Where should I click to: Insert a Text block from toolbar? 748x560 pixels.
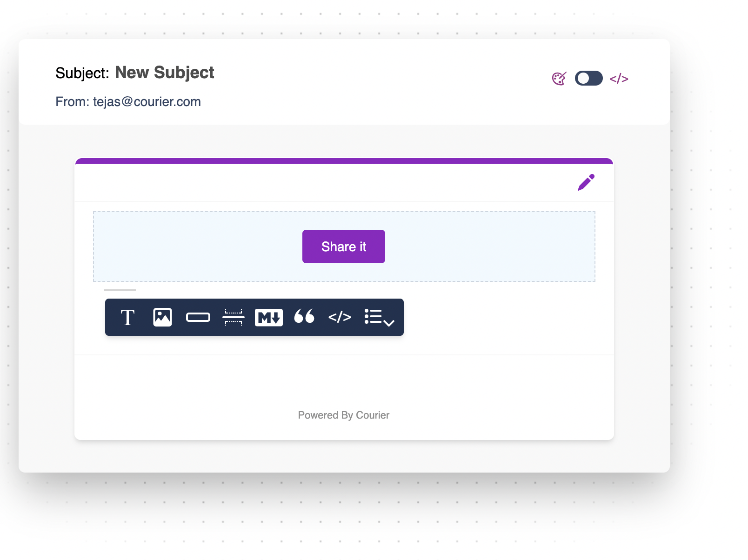(x=127, y=318)
